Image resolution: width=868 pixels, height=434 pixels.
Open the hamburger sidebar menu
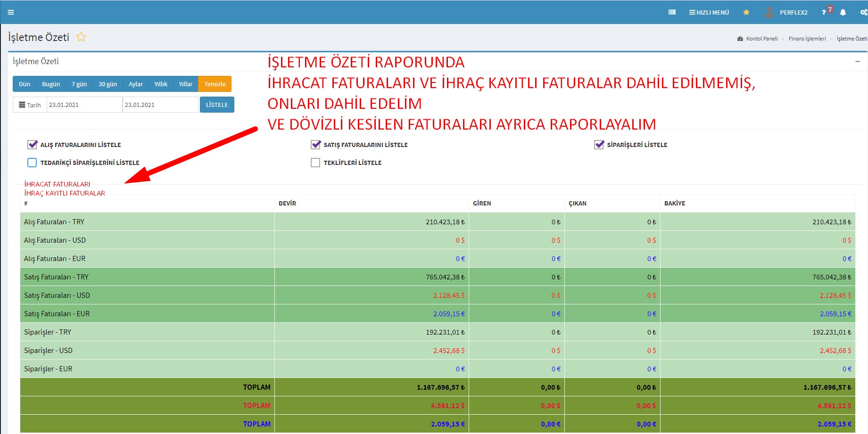tap(11, 12)
